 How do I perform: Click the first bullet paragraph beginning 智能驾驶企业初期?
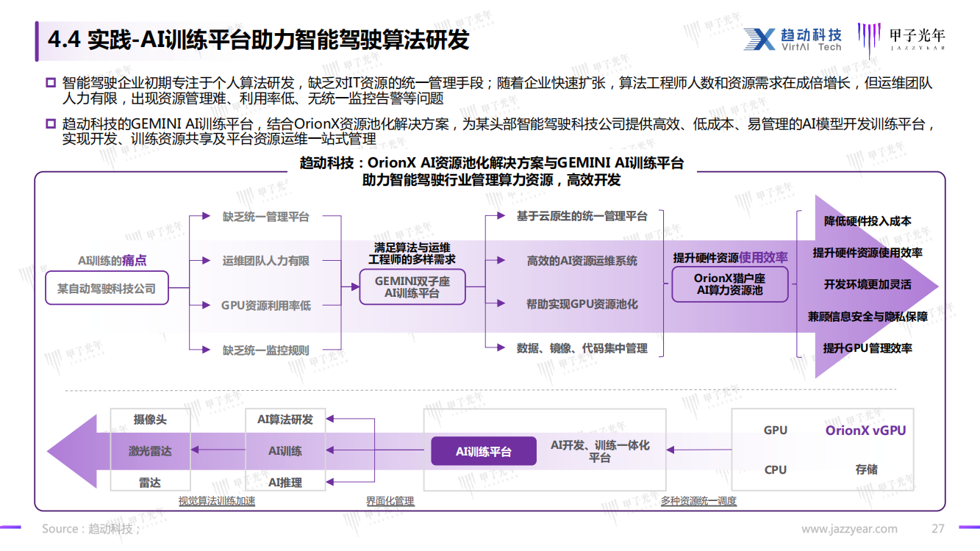pos(497,90)
